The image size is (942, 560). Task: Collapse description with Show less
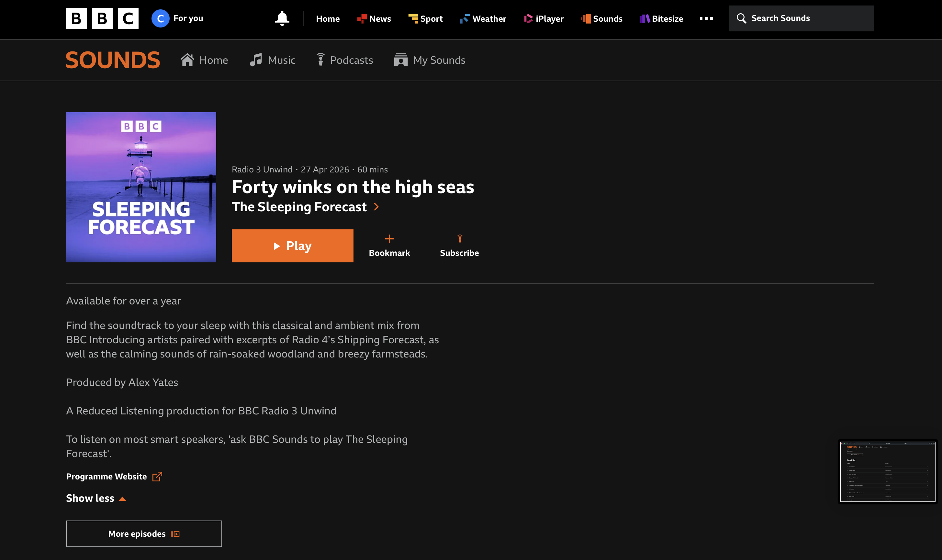pos(96,498)
